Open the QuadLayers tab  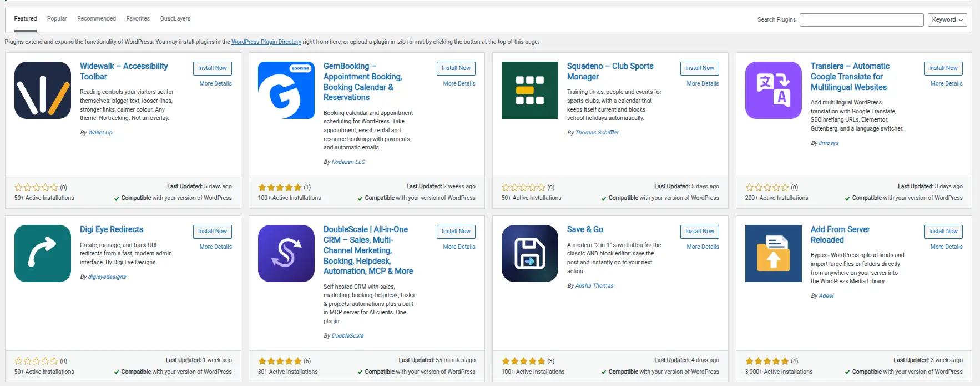[175, 18]
